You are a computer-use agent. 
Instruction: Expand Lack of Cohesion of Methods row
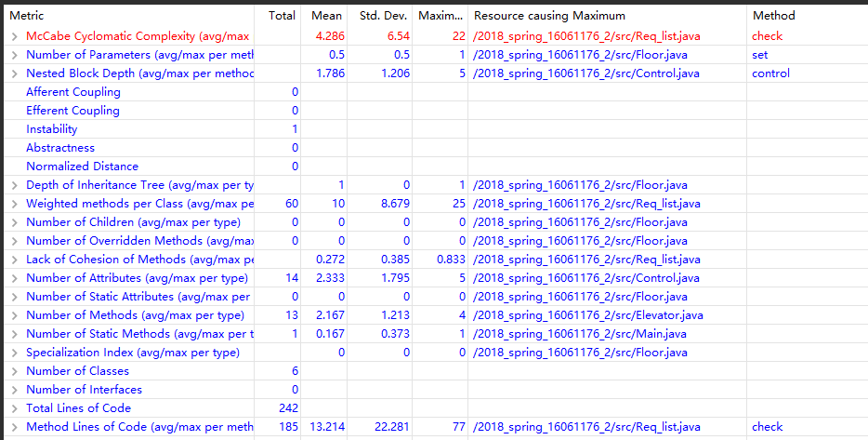pyautogui.click(x=14, y=260)
